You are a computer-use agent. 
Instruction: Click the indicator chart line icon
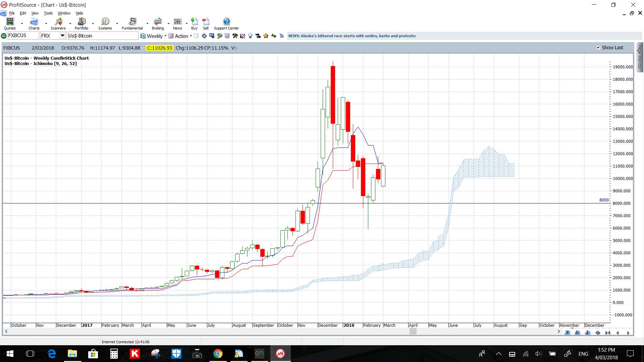[x=243, y=36]
